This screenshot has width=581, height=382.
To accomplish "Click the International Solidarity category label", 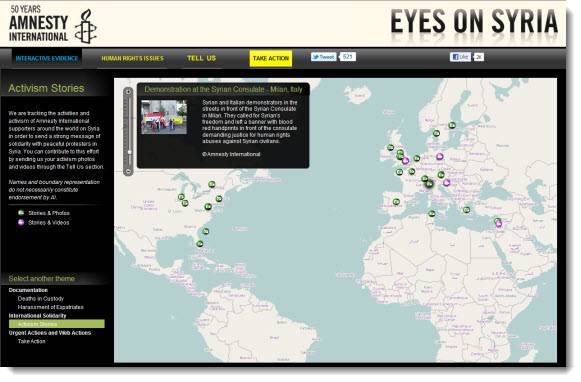I will click(37, 316).
